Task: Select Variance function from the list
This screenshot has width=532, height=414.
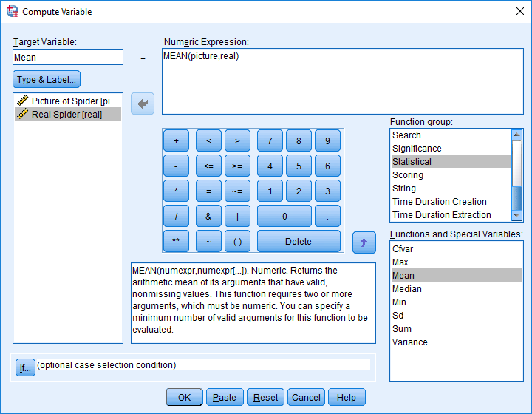Action: click(410, 342)
